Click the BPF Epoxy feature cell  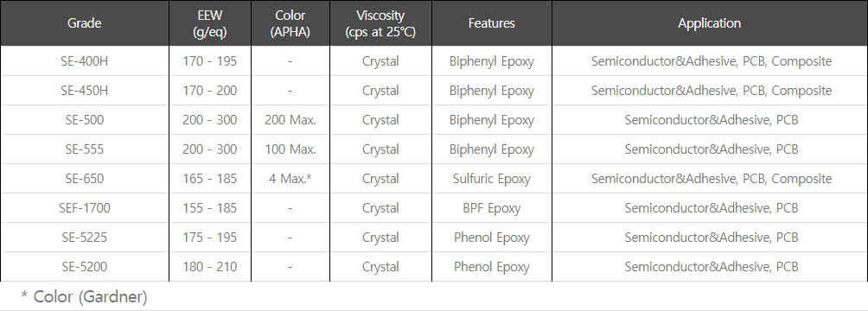pyautogui.click(x=492, y=207)
